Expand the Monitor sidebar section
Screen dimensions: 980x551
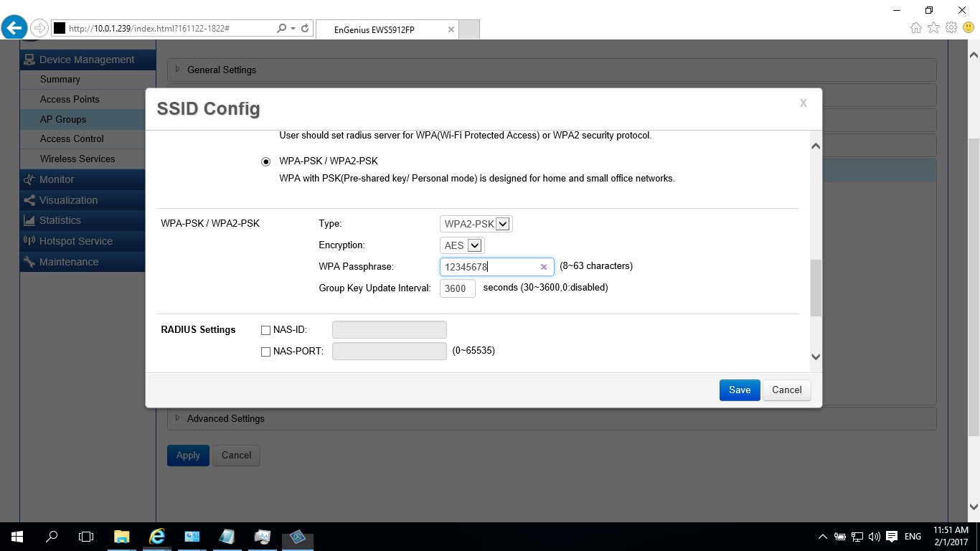click(88, 179)
